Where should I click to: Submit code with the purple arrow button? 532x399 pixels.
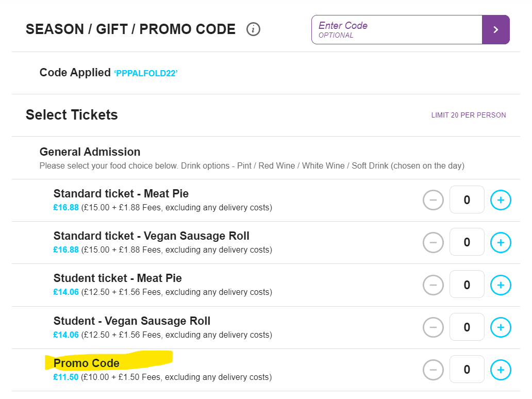click(x=496, y=29)
